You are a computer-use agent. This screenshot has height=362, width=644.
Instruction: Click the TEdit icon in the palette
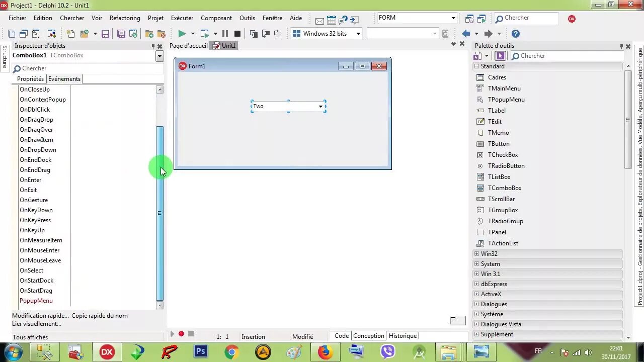point(480,122)
